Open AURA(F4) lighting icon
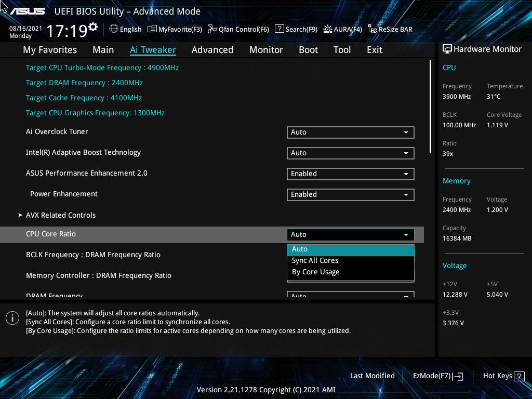Image resolution: width=532 pixels, height=399 pixels. pyautogui.click(x=327, y=29)
